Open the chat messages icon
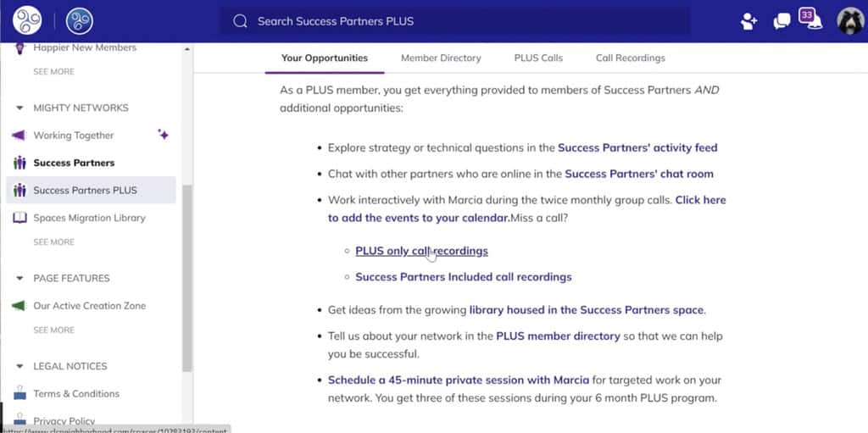The height and width of the screenshot is (433, 868). click(x=782, y=21)
